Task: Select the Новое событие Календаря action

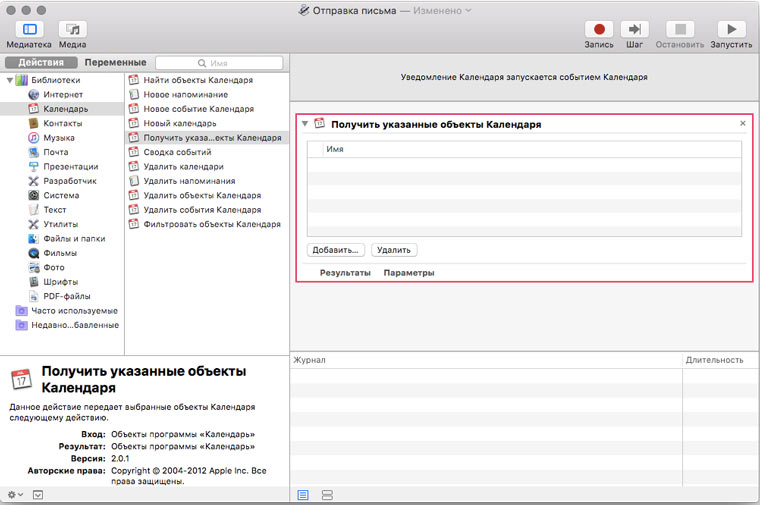Action: [x=198, y=108]
